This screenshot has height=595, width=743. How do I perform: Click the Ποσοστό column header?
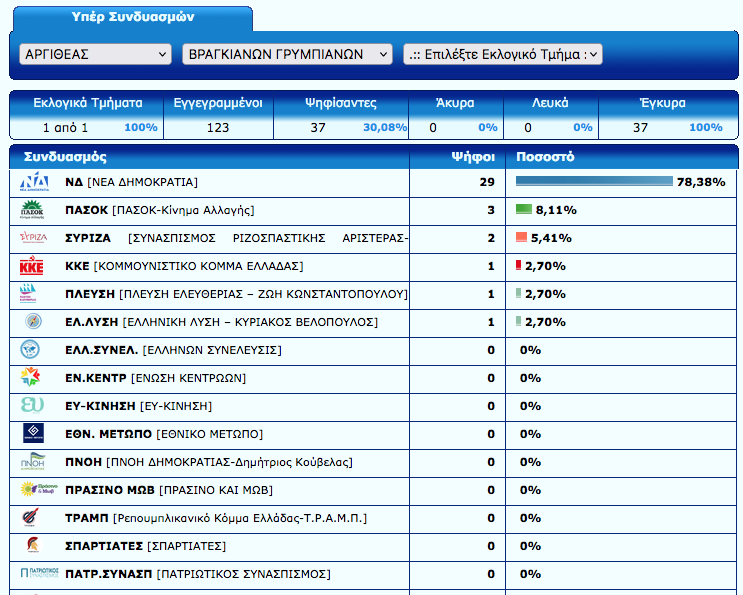(x=545, y=157)
